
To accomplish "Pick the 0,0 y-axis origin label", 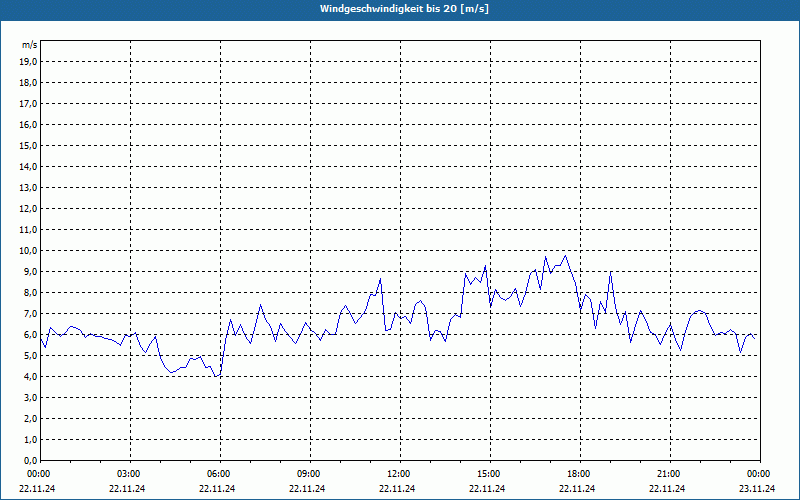I will (30, 460).
